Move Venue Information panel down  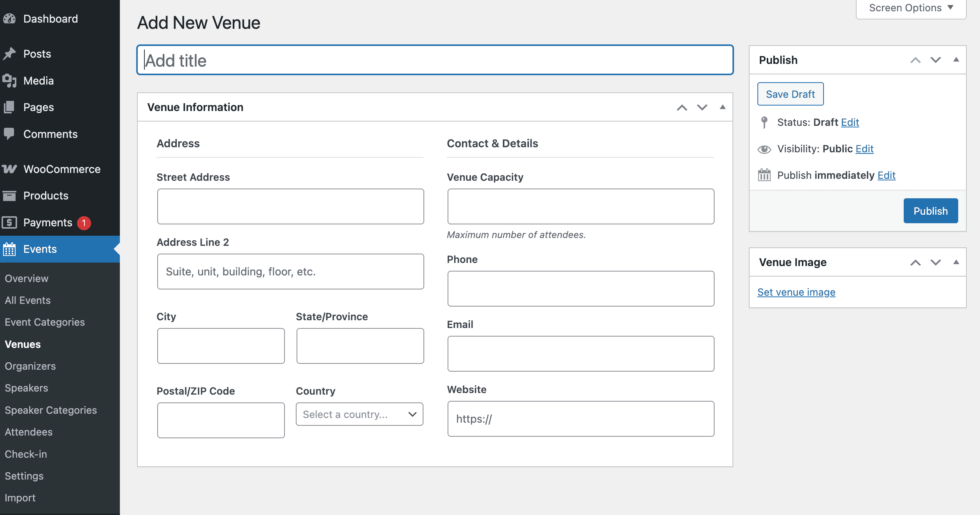click(702, 107)
